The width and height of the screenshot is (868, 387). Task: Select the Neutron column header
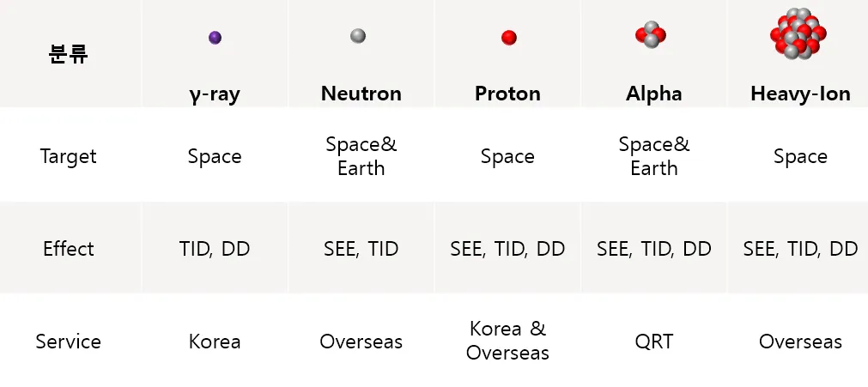361,94
